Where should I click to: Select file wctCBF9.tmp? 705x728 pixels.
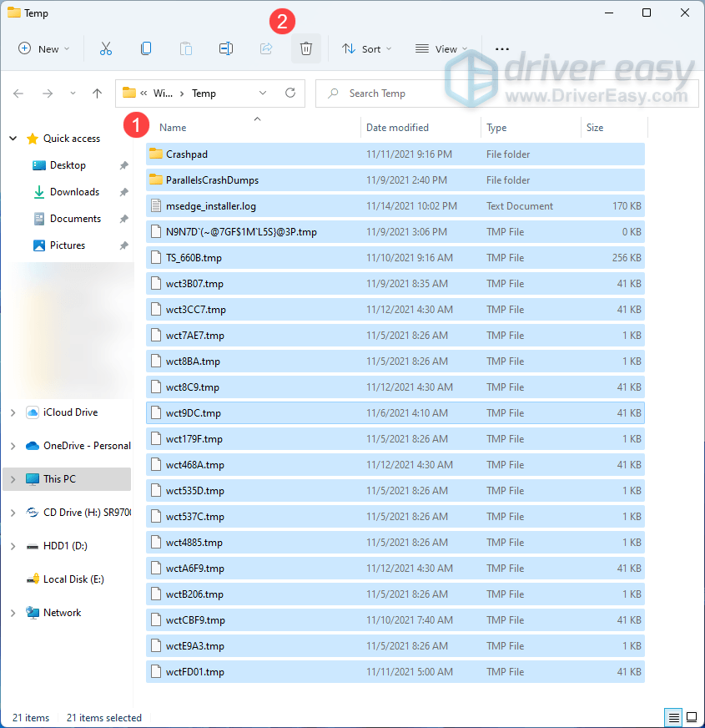[x=395, y=619]
